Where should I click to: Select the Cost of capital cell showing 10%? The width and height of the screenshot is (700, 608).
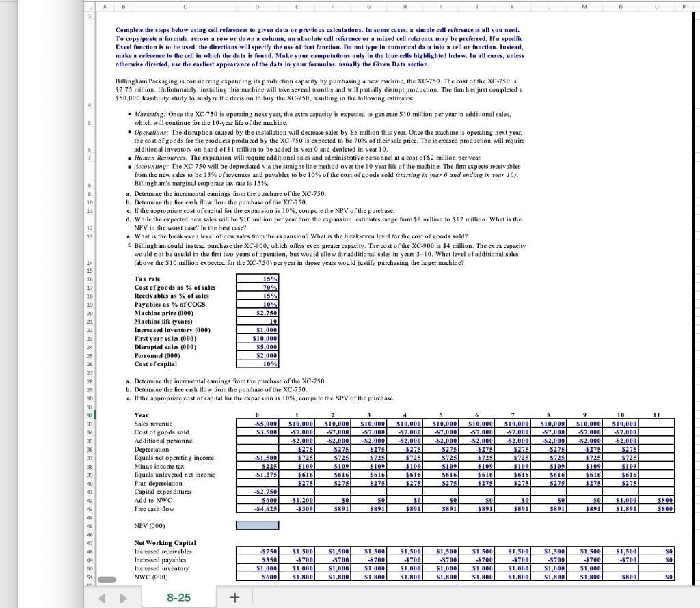tap(257, 364)
